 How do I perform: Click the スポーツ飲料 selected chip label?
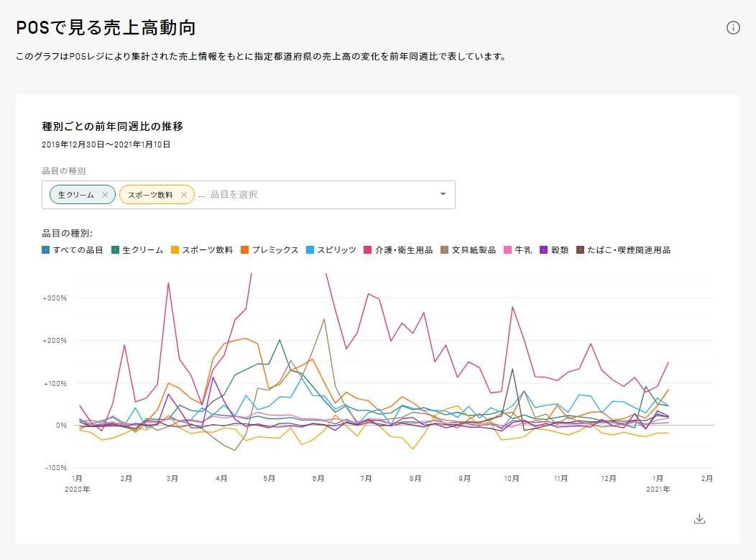click(x=150, y=195)
